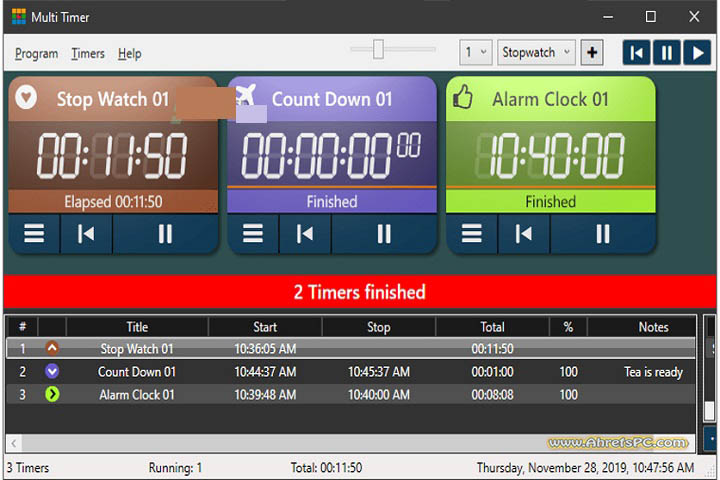Reset the Stop Watch 01 timer

pyautogui.click(x=86, y=233)
